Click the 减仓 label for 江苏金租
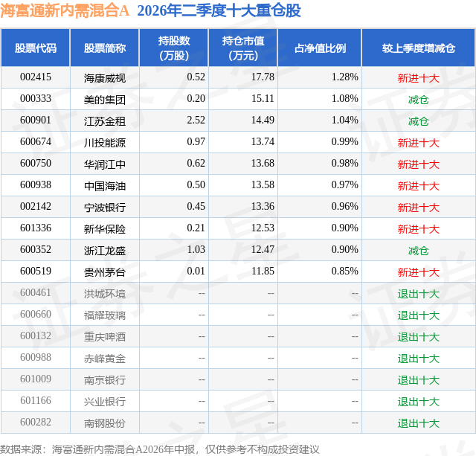 419,121
